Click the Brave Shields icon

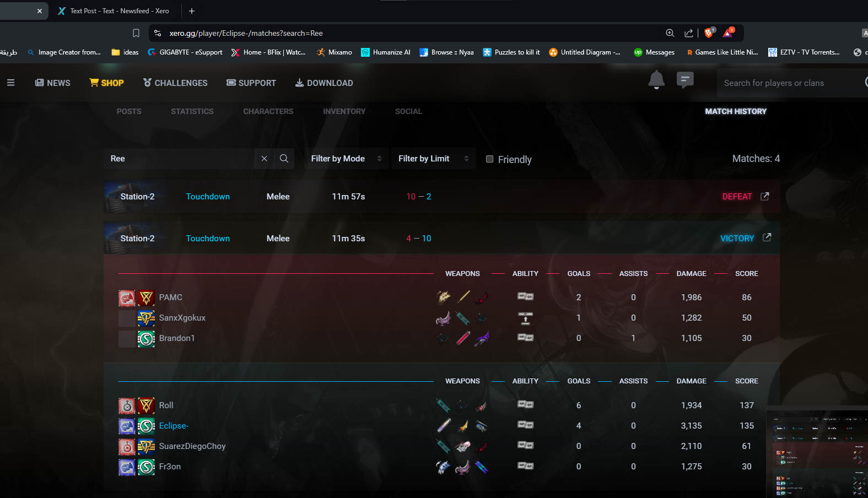[x=709, y=33]
